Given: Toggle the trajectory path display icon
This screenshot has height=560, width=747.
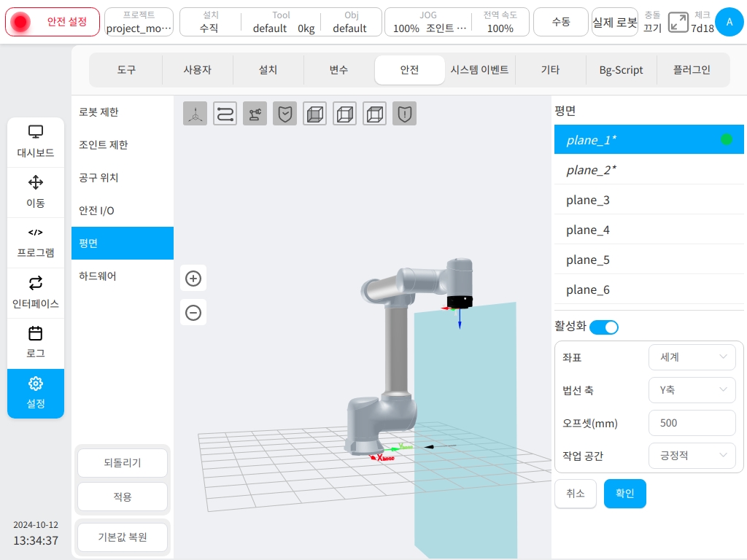Looking at the screenshot, I should tap(225, 113).
